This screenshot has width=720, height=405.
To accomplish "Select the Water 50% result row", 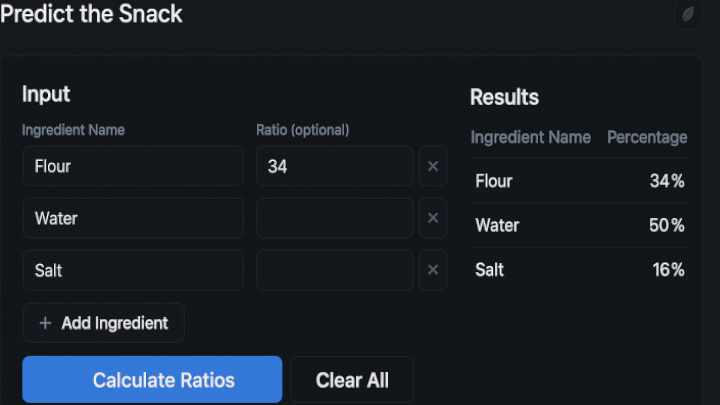I will (579, 225).
